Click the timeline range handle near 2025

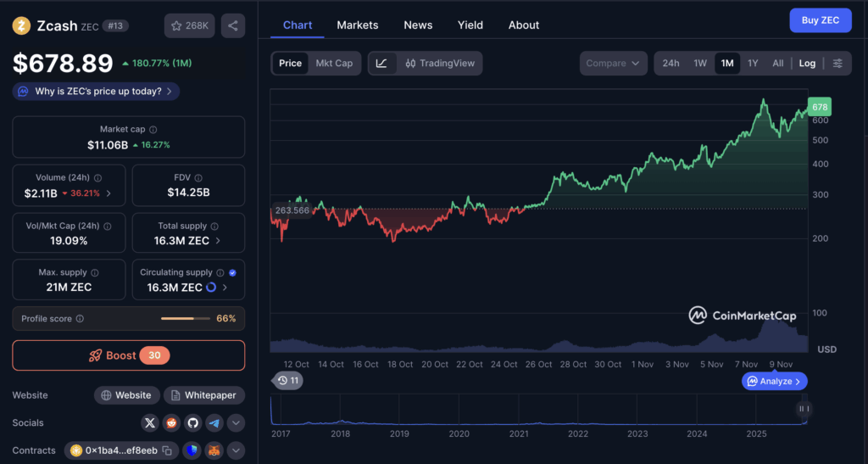804,409
